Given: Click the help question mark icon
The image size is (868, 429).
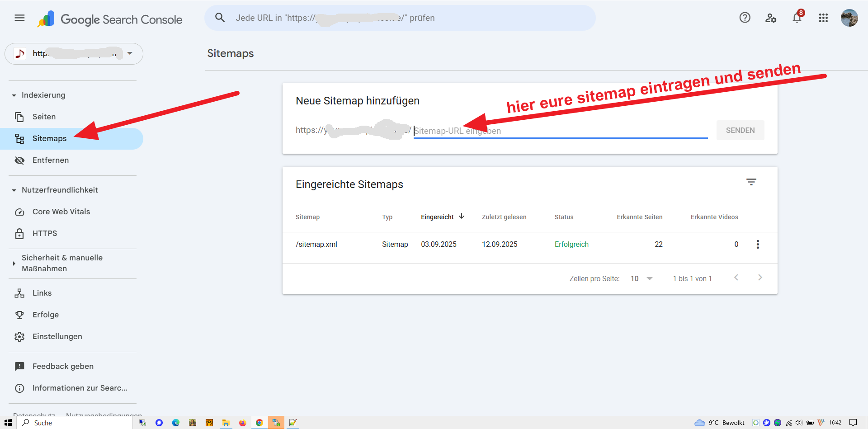Looking at the screenshot, I should [745, 18].
